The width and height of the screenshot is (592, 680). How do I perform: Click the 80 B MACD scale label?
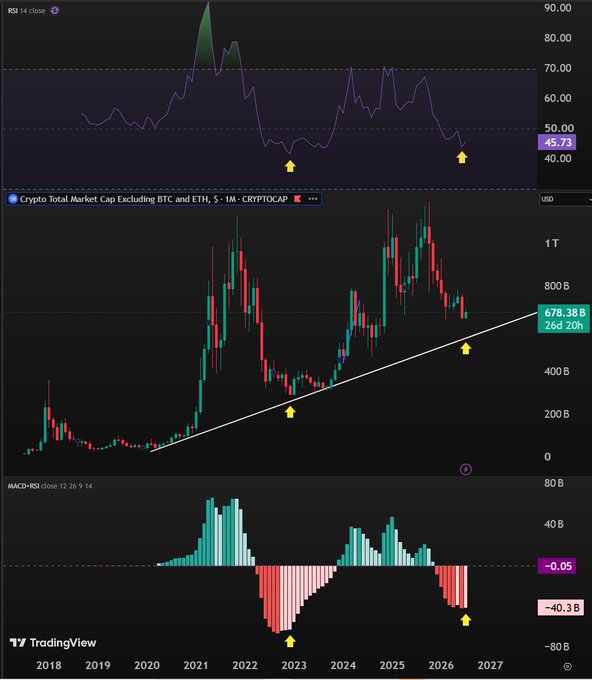pyautogui.click(x=554, y=483)
